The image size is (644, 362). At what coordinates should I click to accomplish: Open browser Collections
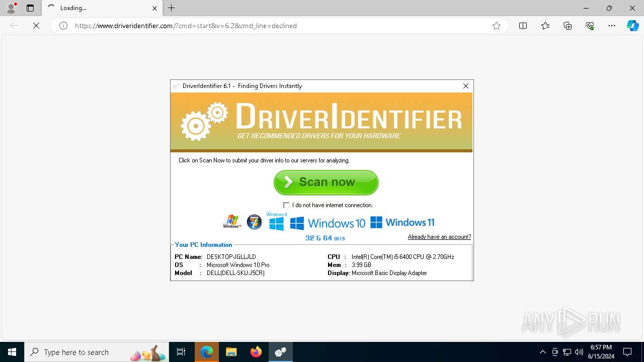568,26
